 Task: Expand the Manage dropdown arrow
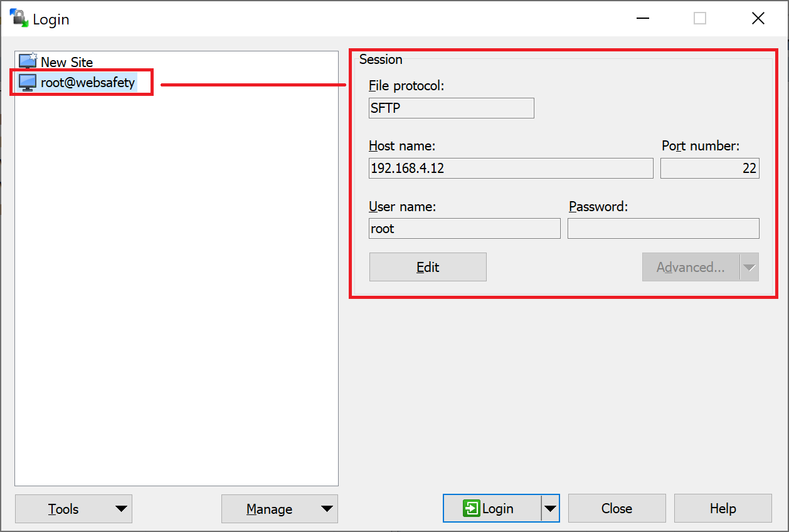click(327, 509)
